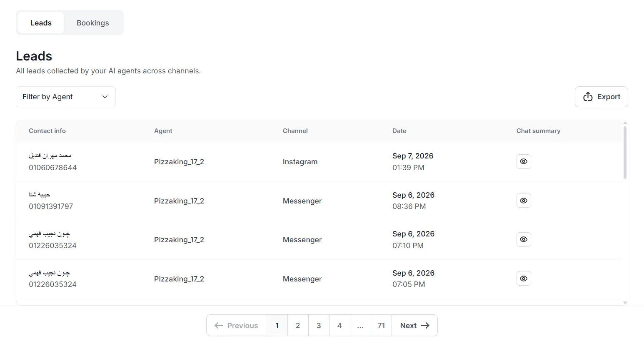Click the Instagram channel cell
Viewport: 644px width, 344px height.
click(x=300, y=162)
